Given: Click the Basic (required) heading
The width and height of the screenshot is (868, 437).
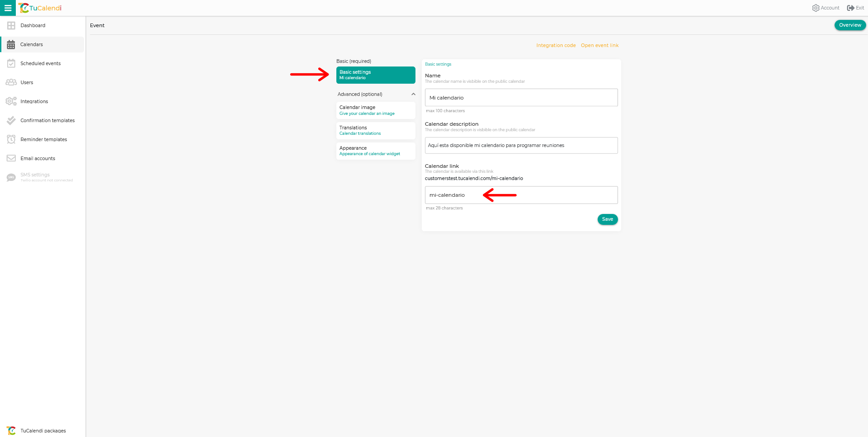Looking at the screenshot, I should [354, 61].
